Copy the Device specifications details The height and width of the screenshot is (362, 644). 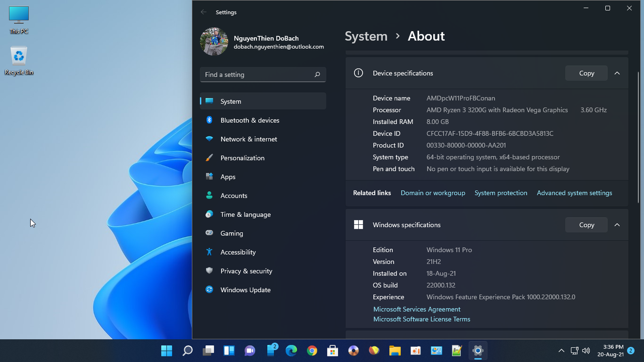pyautogui.click(x=586, y=73)
